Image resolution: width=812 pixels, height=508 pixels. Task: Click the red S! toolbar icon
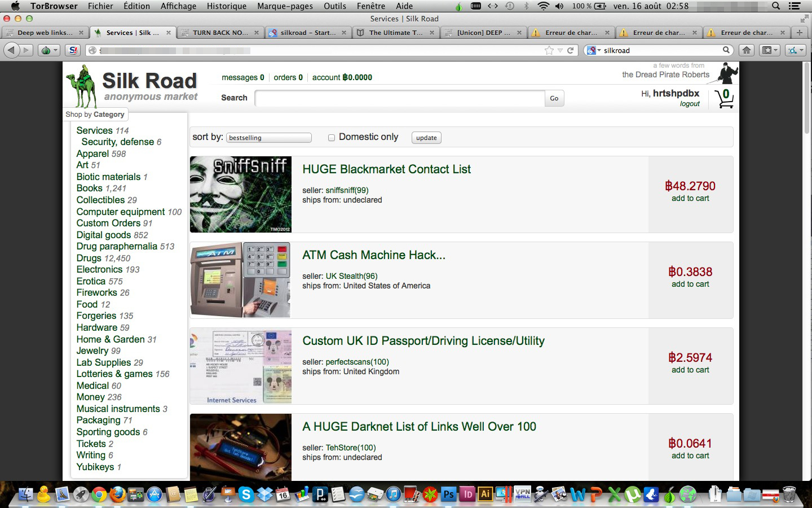tap(73, 50)
